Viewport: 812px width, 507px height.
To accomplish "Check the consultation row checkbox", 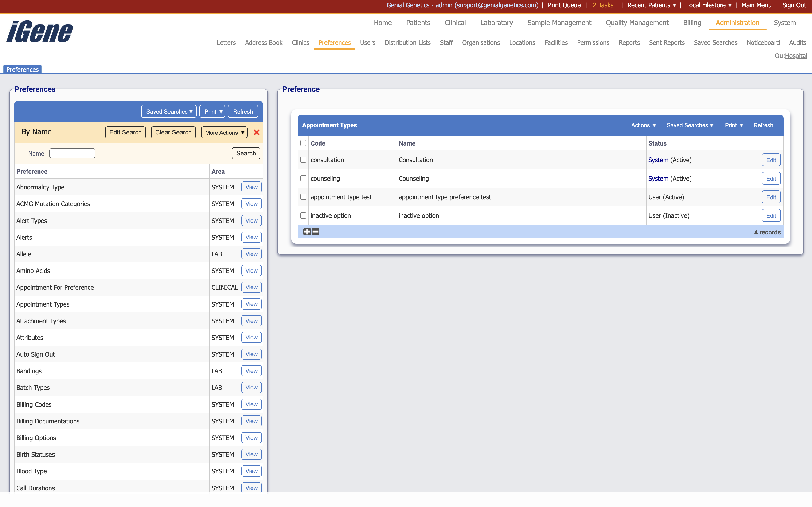I will click(x=303, y=160).
